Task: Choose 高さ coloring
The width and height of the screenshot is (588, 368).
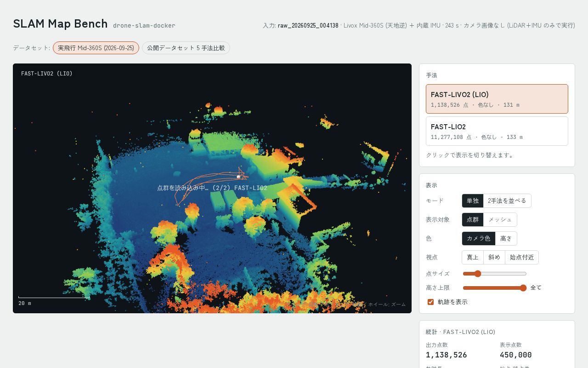Action: 506,238
